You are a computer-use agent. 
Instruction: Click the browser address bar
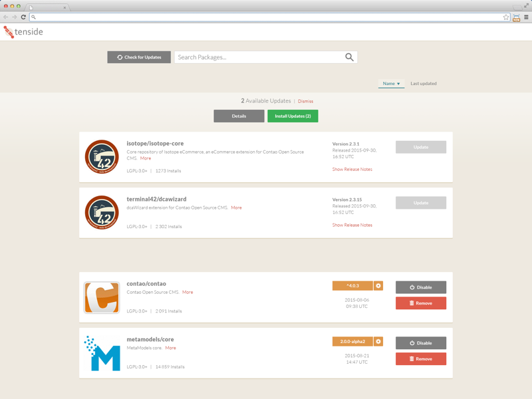coord(270,17)
